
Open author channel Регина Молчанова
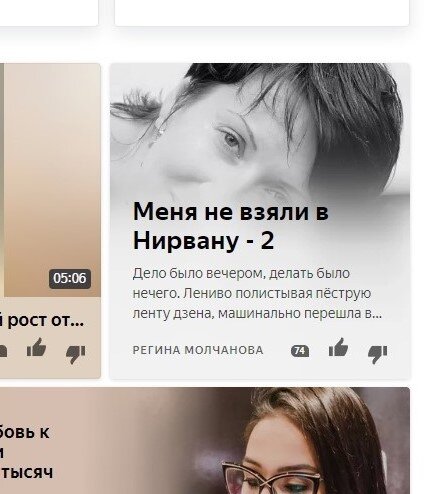[198, 350]
